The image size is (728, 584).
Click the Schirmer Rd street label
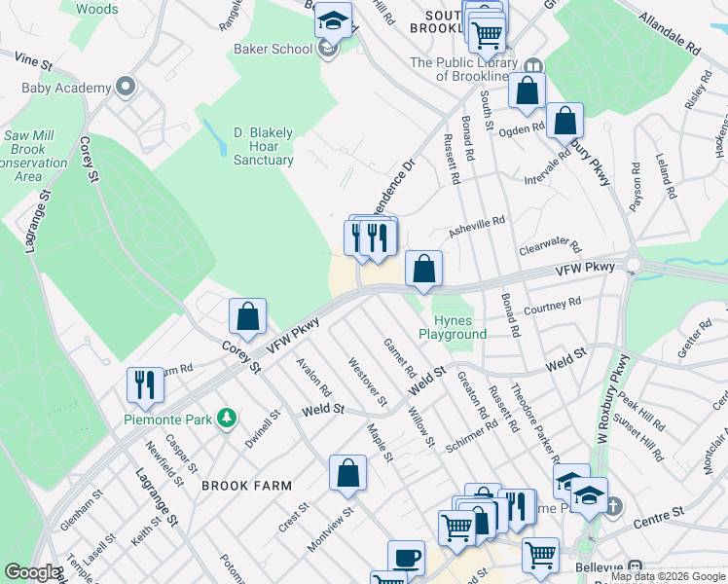(472, 435)
